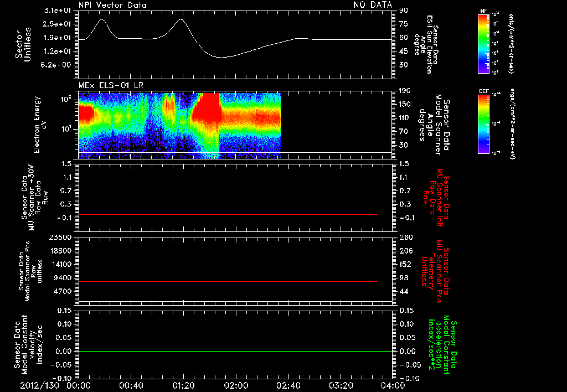Click the "04:00" time tick label
Image resolution: width=567 pixels, height=392 pixels.
[393, 386]
